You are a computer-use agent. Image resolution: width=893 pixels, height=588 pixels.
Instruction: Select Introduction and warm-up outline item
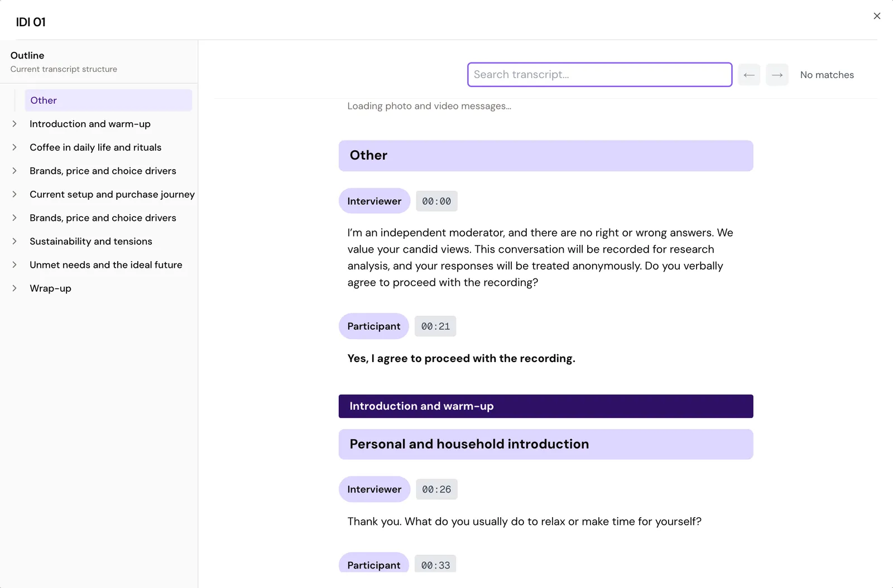click(90, 124)
